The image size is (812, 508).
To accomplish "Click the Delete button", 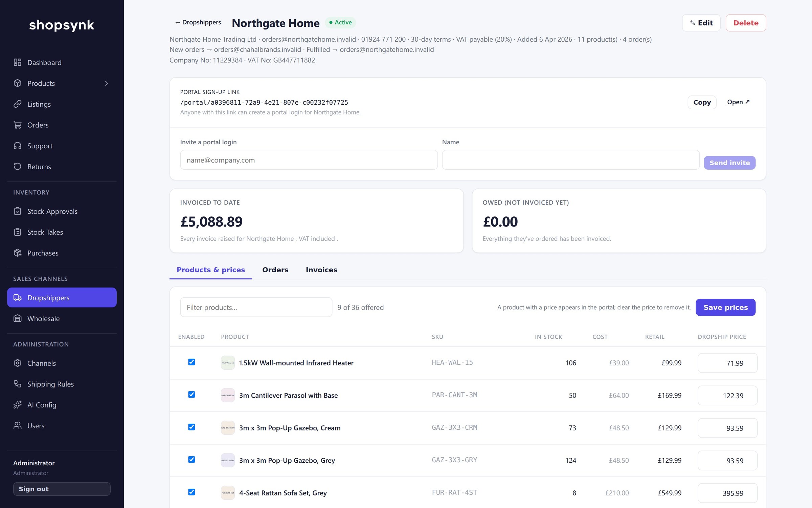I will tap(746, 23).
